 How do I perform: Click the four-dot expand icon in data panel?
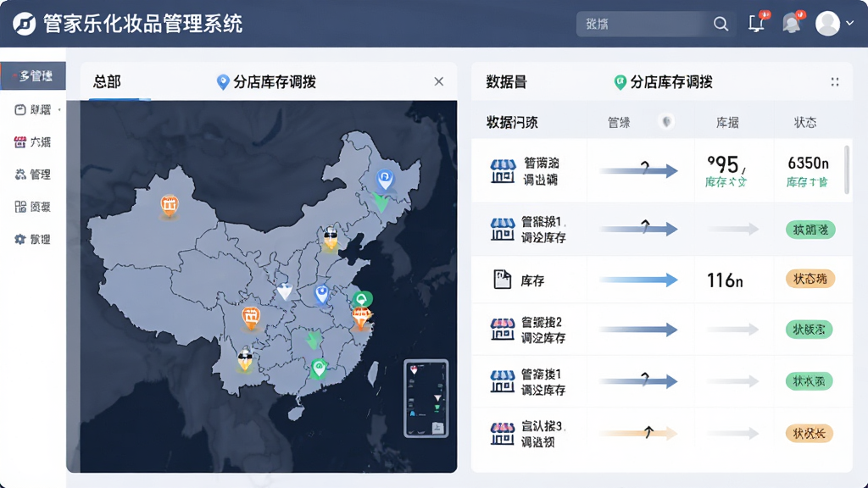835,82
